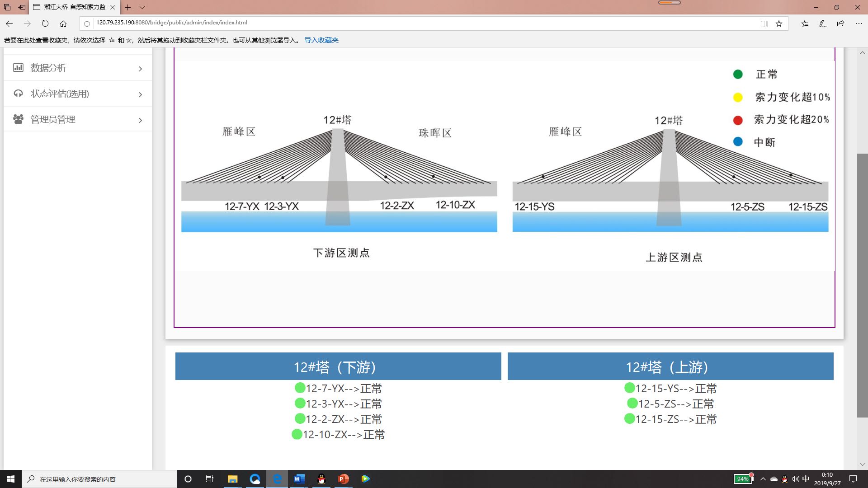Refresh the current page
868x488 pixels.
point(45,23)
